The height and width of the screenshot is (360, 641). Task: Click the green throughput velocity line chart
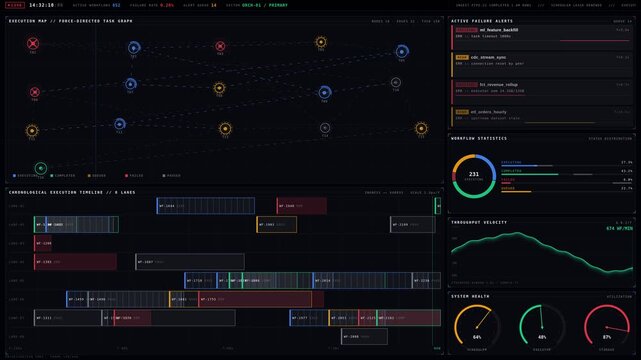[542, 253]
